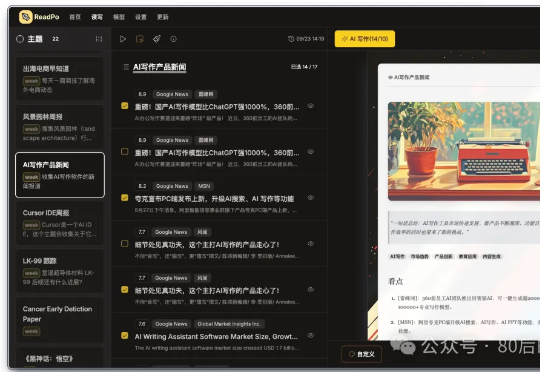Open the 风景园林周报 topic card

(60, 127)
